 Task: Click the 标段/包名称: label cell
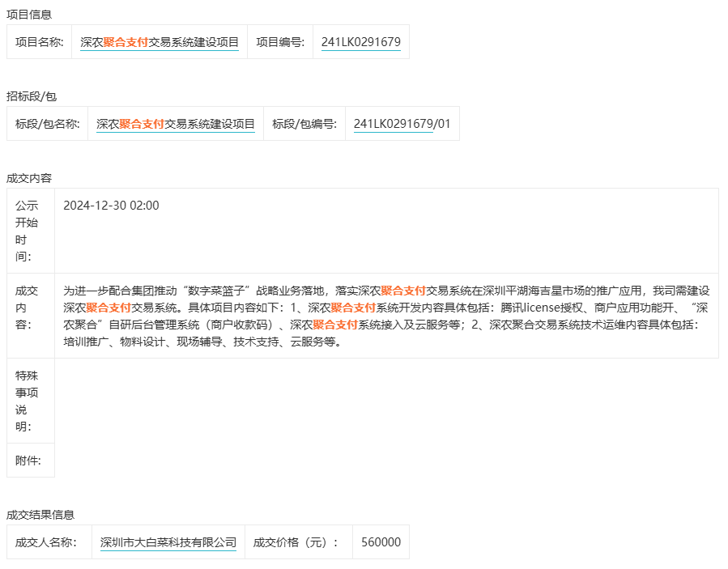point(47,124)
